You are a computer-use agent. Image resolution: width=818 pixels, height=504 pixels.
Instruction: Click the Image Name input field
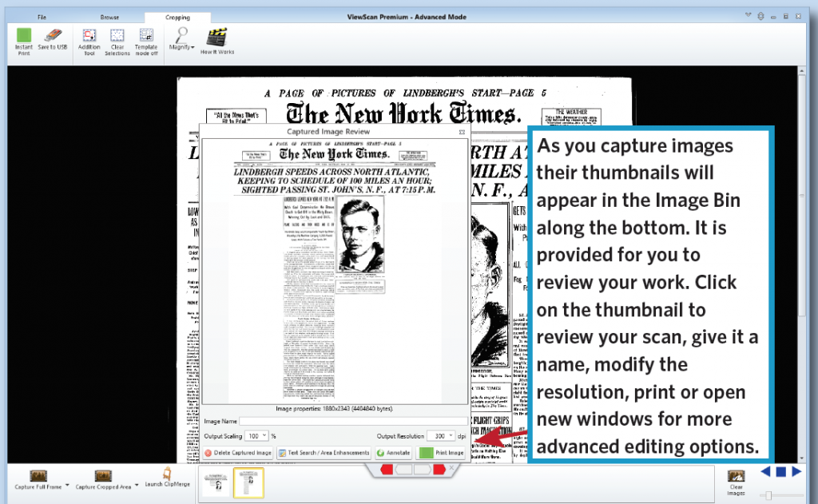click(353, 421)
